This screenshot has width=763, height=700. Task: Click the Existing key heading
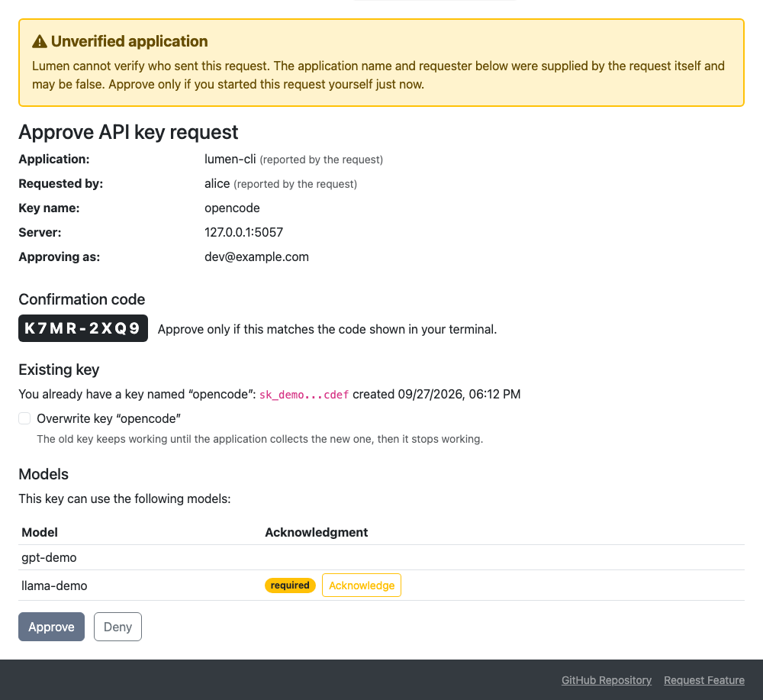pyautogui.click(x=59, y=369)
